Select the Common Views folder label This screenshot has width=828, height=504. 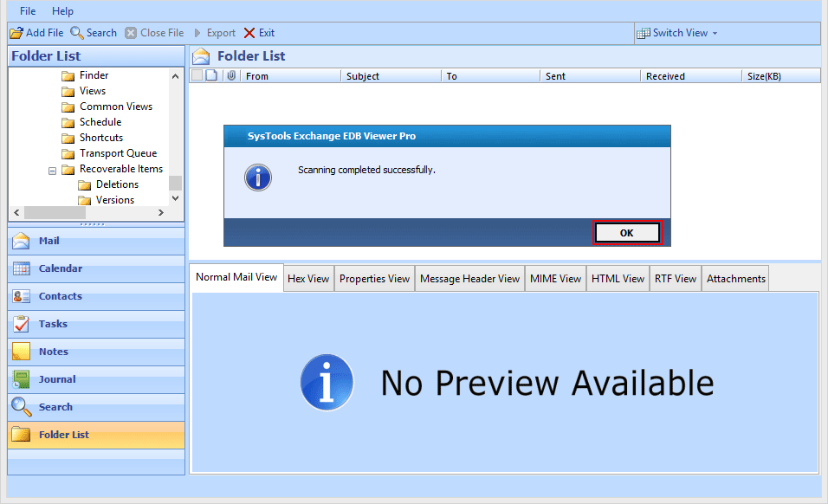(x=116, y=107)
